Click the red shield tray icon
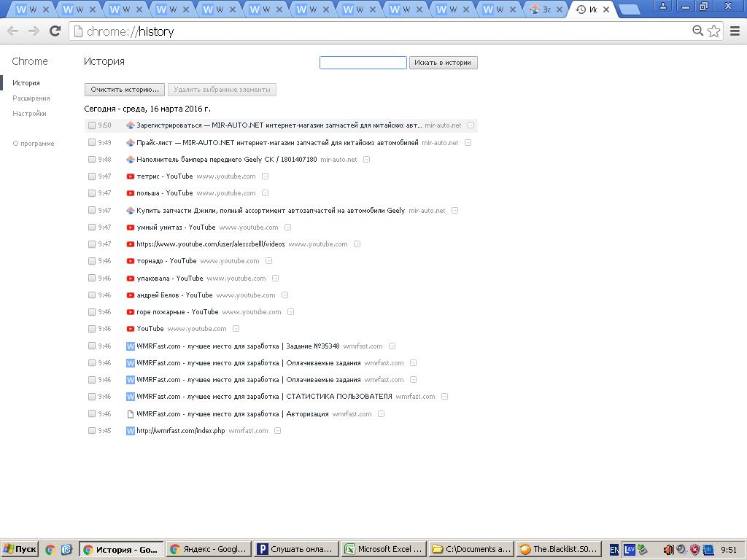Viewport: 747px width, 560px height. tap(695, 550)
